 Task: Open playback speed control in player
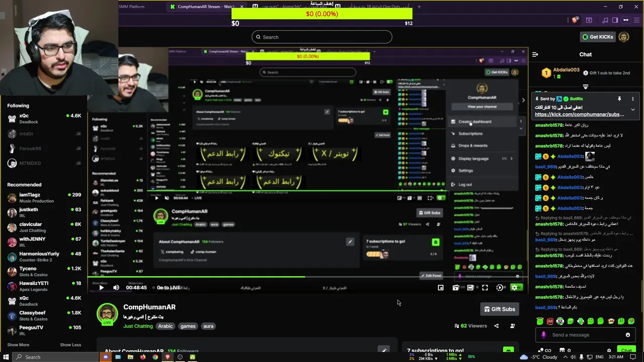(x=500, y=288)
